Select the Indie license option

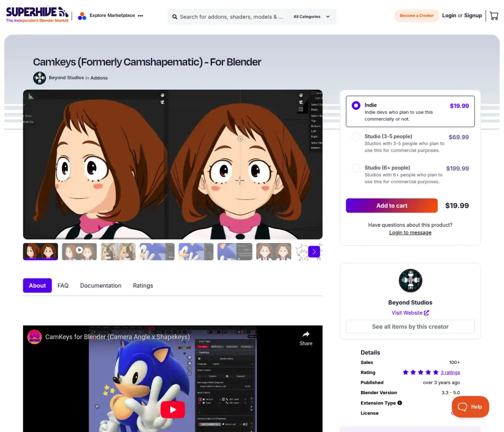(356, 106)
